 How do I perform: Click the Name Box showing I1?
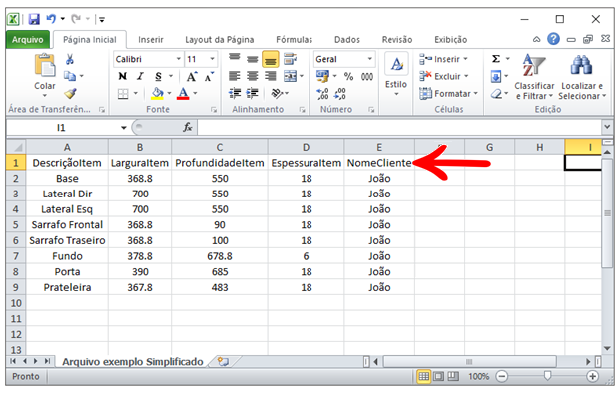tap(62, 127)
